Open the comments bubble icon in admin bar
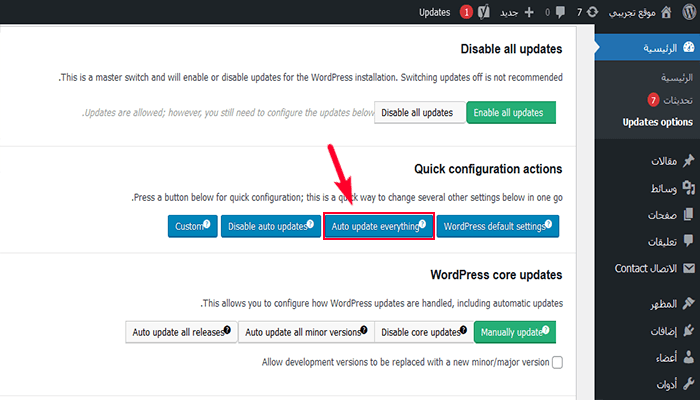Viewport: 700px width, 400px height. [559, 12]
